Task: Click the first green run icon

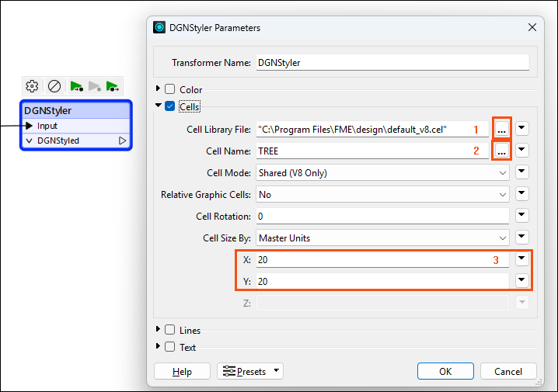Action: coord(76,86)
